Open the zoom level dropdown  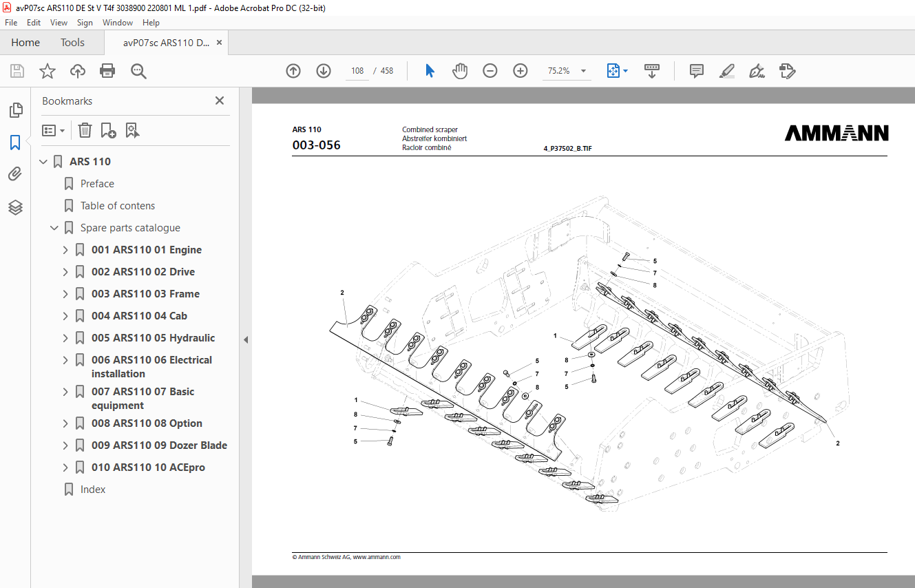pos(584,71)
